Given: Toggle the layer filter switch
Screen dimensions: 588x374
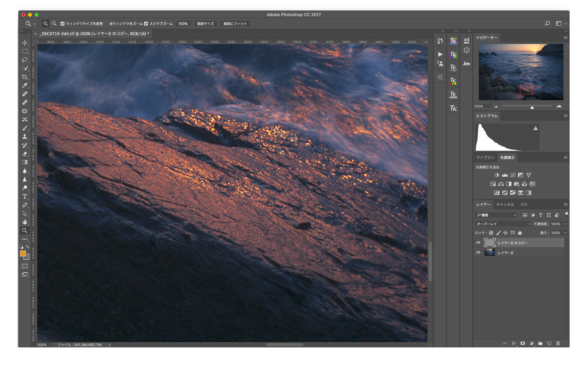Looking at the screenshot, I should (x=566, y=215).
